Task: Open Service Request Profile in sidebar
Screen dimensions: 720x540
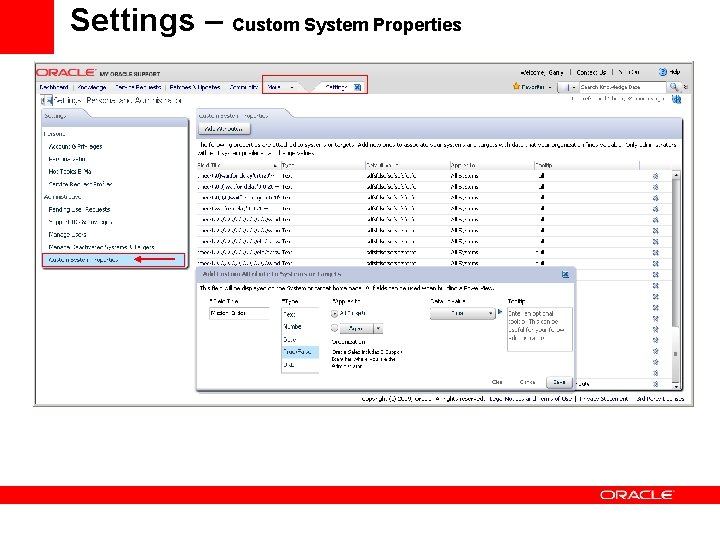Action: [80, 184]
